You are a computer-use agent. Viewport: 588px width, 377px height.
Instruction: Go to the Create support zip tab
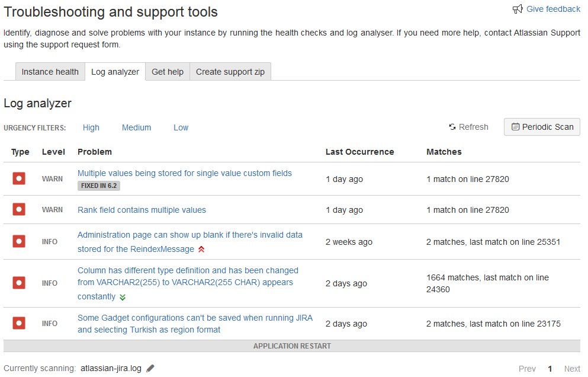230,72
